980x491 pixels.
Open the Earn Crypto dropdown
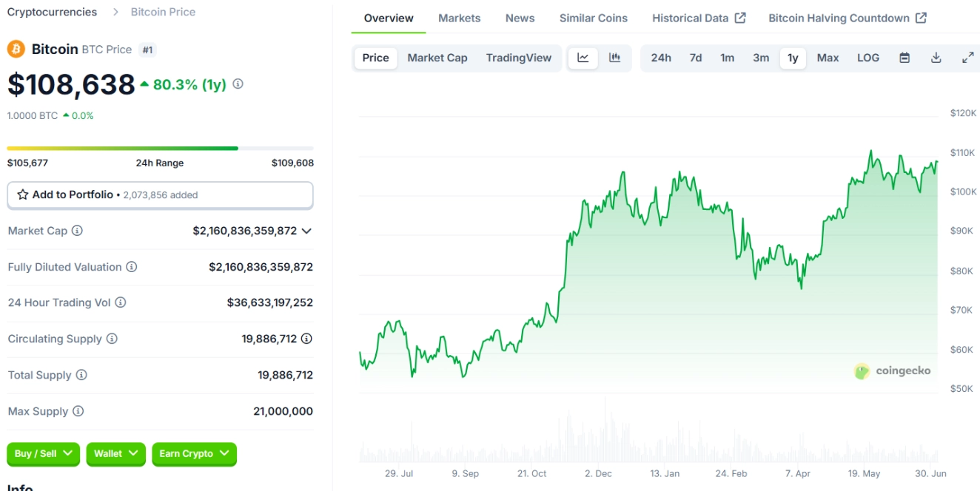[x=194, y=453]
